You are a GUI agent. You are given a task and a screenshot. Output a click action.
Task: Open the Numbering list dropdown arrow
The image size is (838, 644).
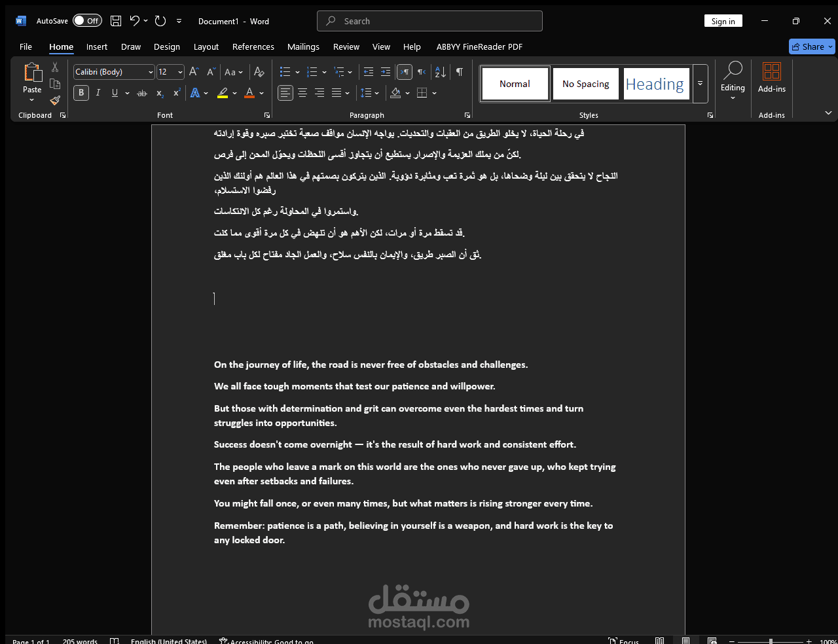(324, 72)
